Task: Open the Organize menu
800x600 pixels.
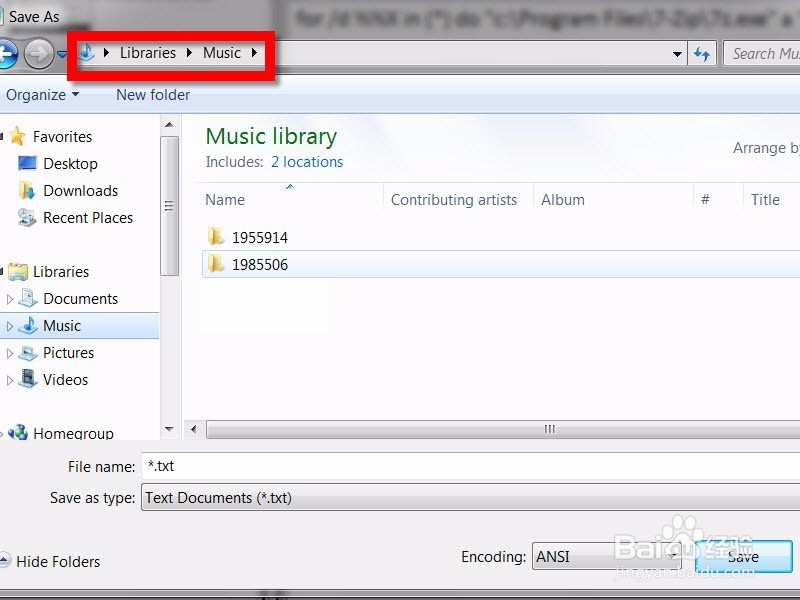Action: 42,95
